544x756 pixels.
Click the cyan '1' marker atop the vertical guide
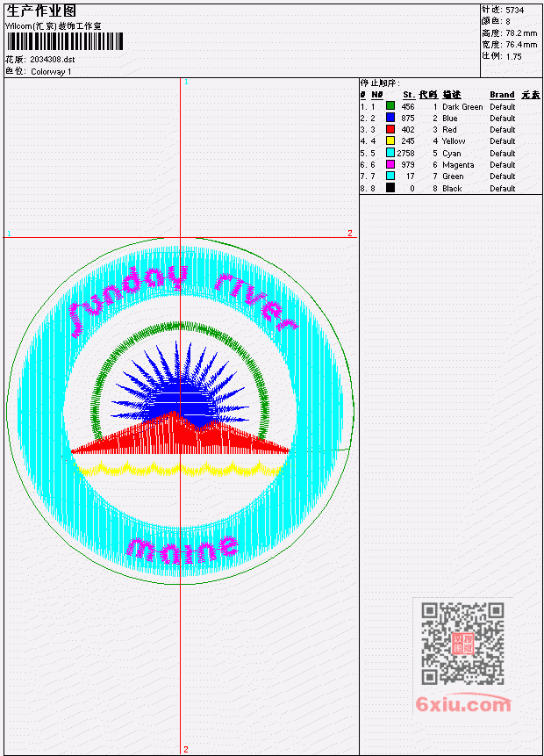(x=186, y=82)
